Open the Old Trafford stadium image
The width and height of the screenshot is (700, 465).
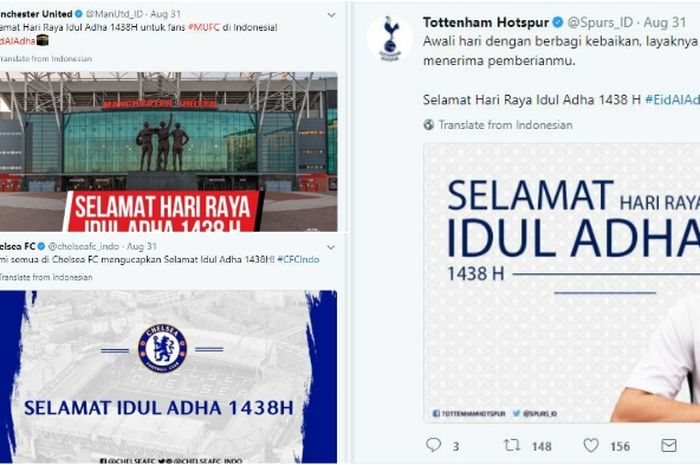[168, 151]
